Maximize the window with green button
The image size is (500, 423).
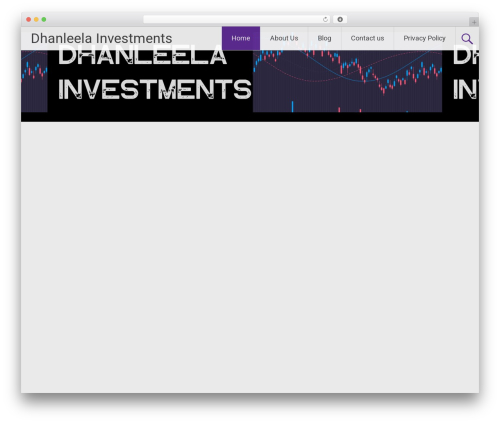point(44,20)
